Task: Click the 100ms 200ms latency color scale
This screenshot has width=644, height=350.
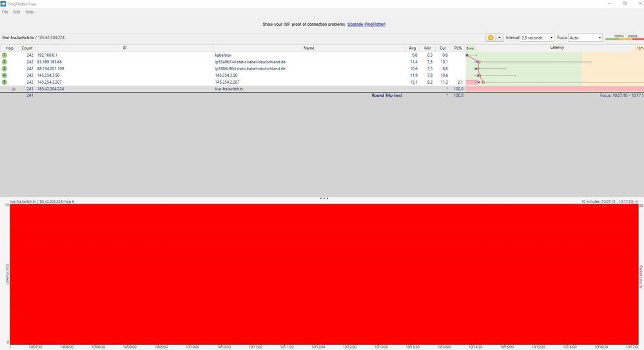Action: 625,37
